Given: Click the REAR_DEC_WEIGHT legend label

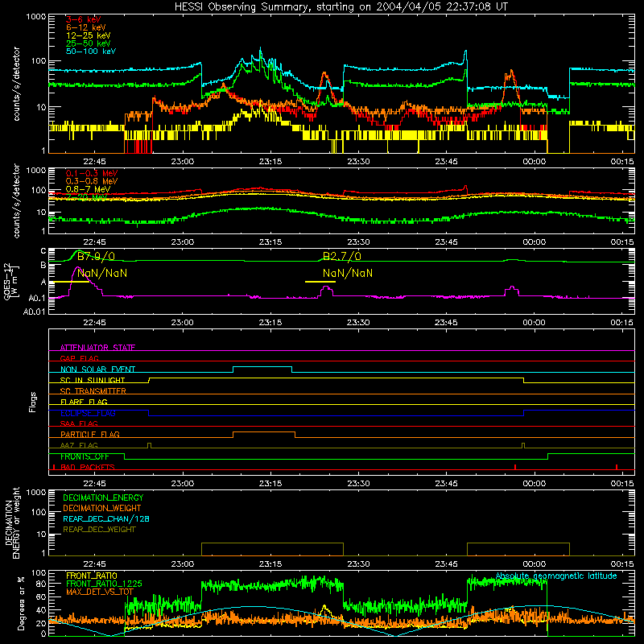Looking at the screenshot, I should click(x=99, y=530).
